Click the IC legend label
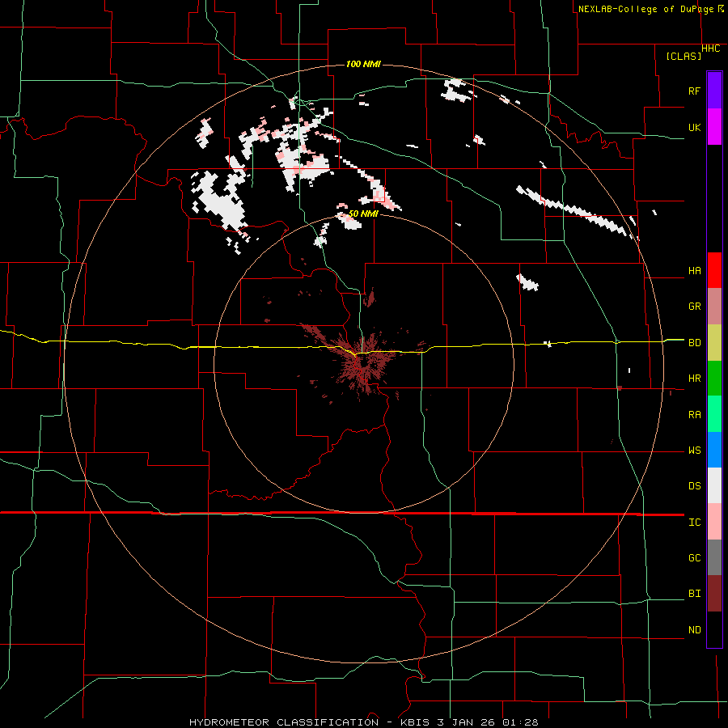 [694, 523]
